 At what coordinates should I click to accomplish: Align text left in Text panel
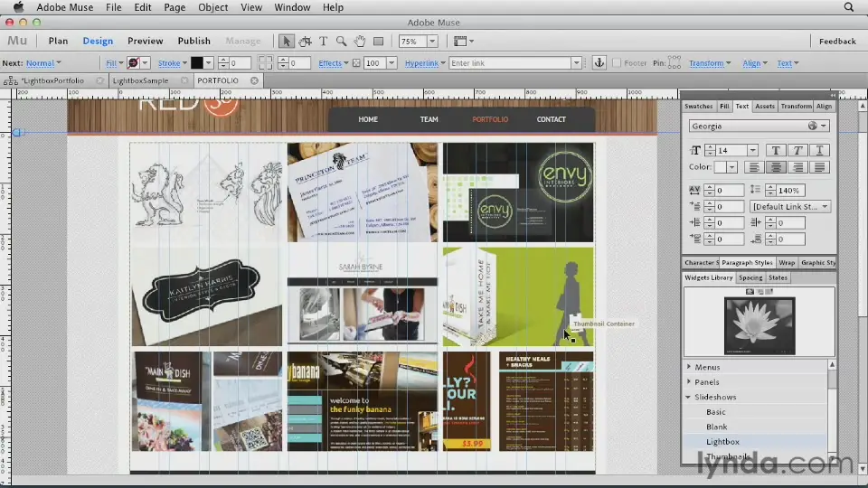click(753, 166)
